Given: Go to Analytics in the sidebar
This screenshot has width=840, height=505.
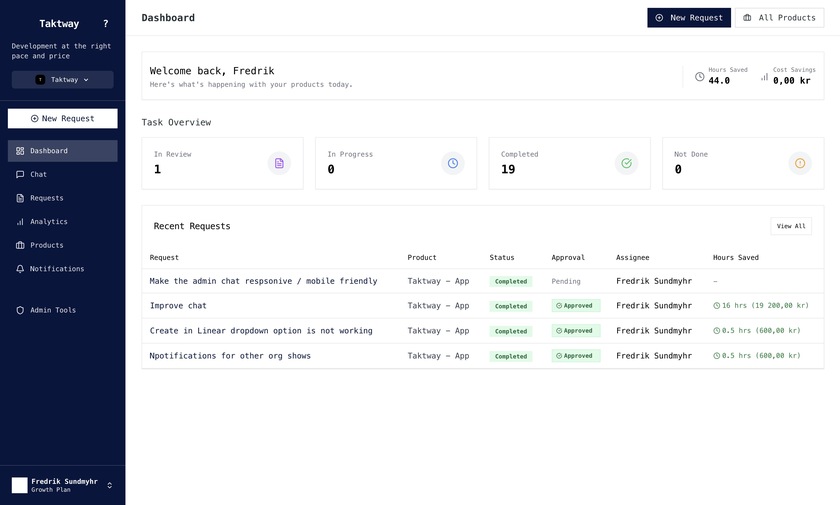Looking at the screenshot, I should tap(48, 221).
